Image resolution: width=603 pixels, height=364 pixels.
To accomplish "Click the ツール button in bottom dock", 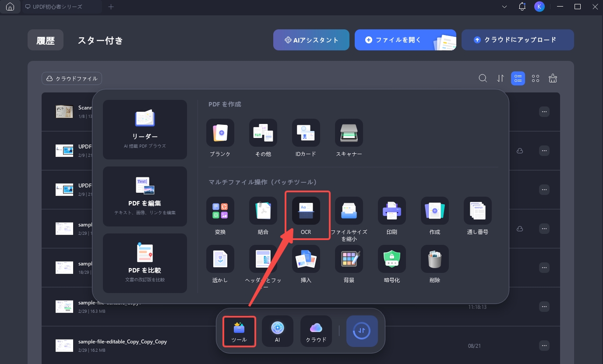I will click(x=239, y=331).
